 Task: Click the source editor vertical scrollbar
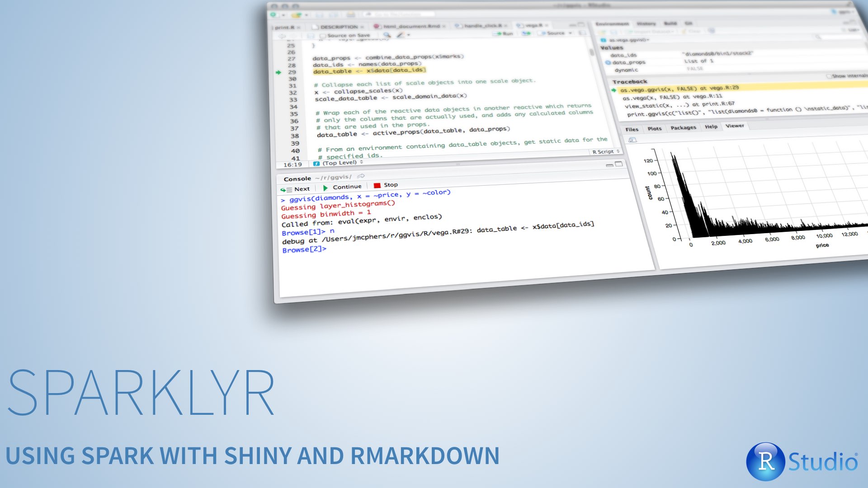click(x=591, y=52)
